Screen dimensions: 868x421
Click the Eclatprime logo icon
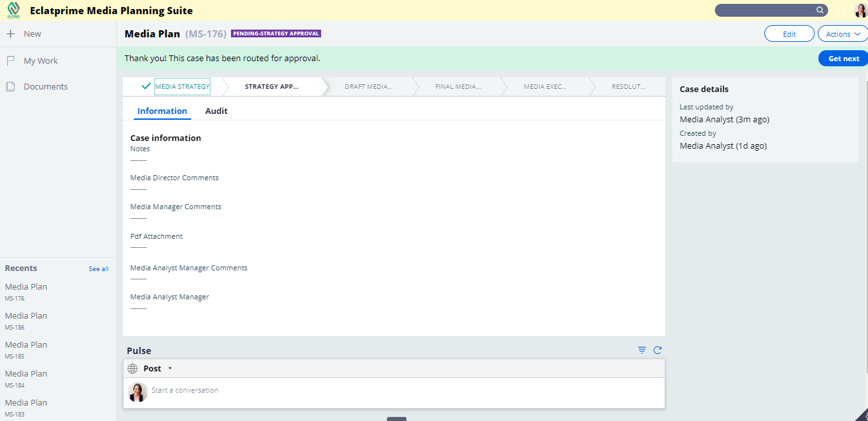13,10
